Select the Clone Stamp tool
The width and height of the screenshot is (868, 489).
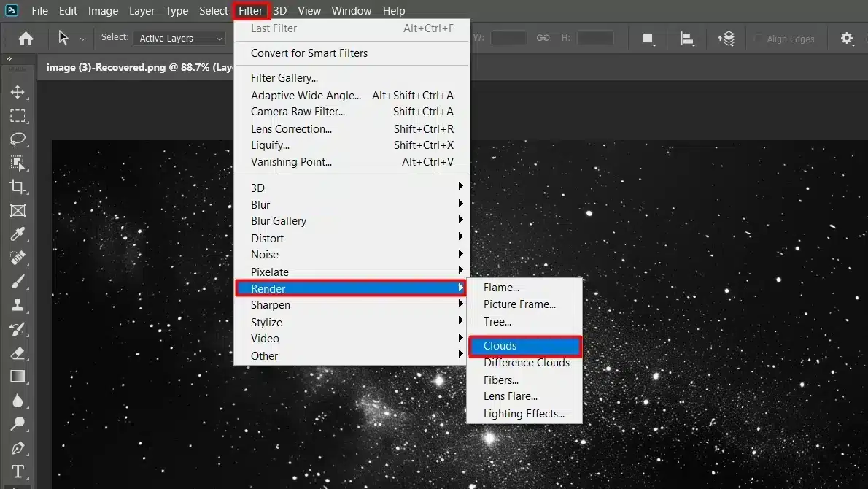coord(18,305)
